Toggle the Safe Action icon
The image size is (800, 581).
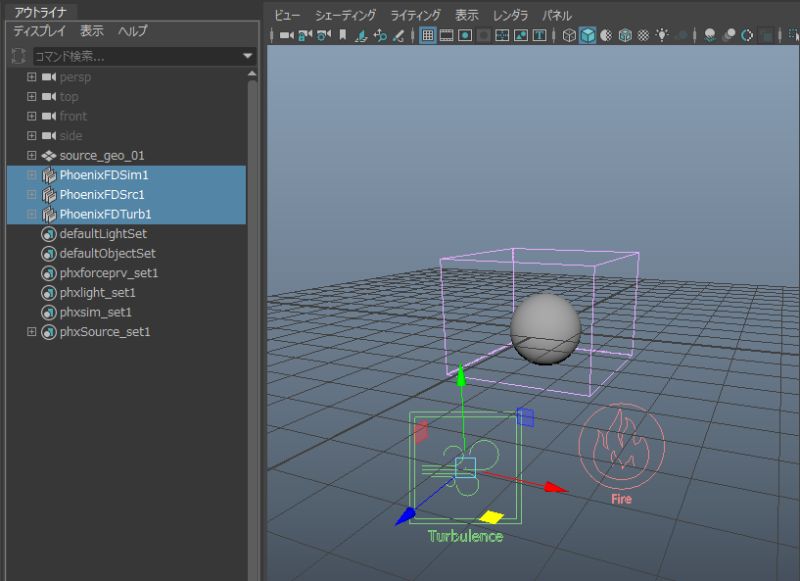pyautogui.click(x=521, y=35)
